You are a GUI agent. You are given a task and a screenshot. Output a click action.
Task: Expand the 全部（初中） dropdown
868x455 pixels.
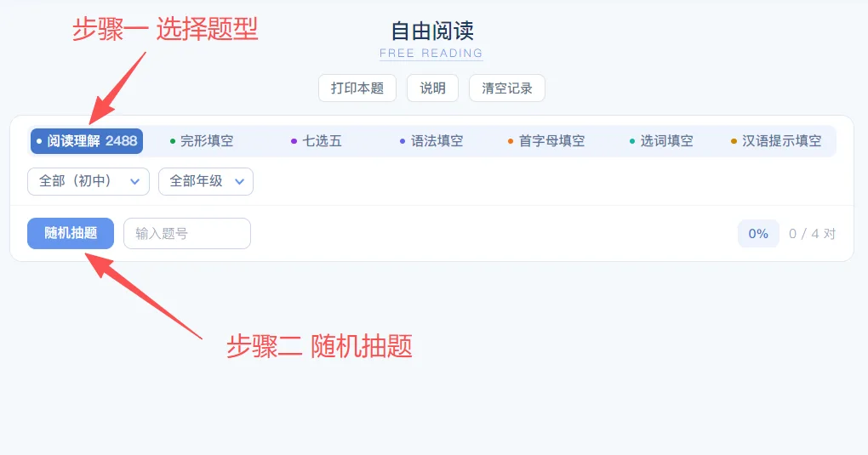[89, 181]
